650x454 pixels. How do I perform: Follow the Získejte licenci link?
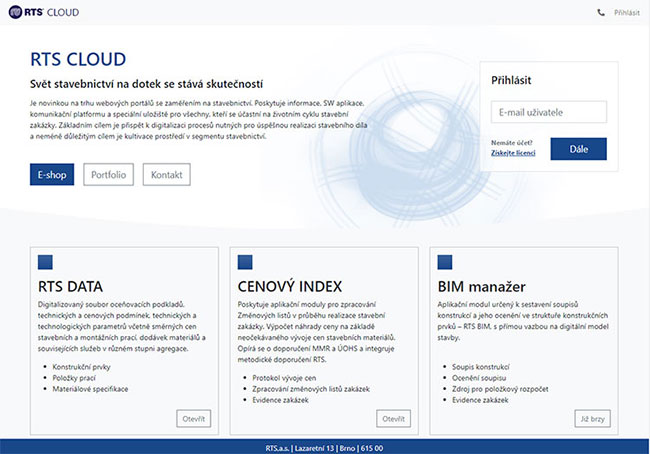coord(513,153)
